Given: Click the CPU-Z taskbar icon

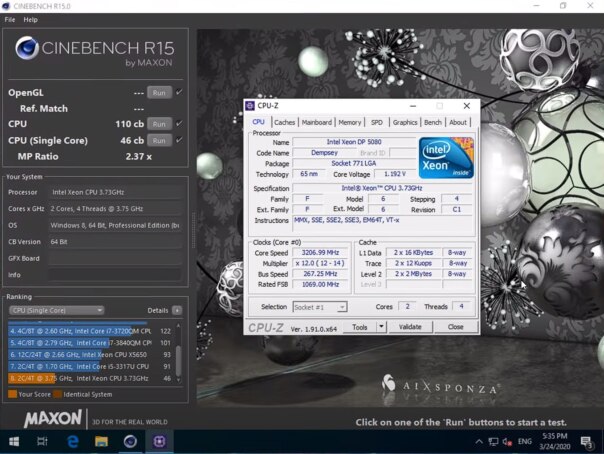Looking at the screenshot, I should 160,441.
